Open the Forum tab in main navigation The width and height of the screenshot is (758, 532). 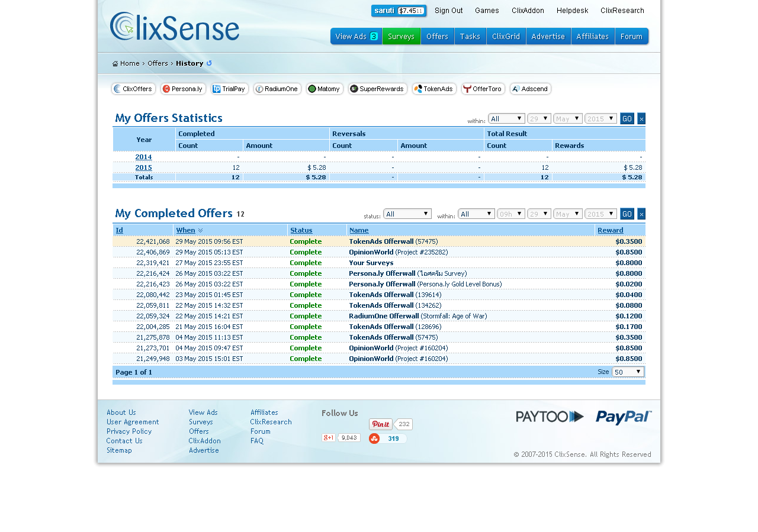point(632,36)
